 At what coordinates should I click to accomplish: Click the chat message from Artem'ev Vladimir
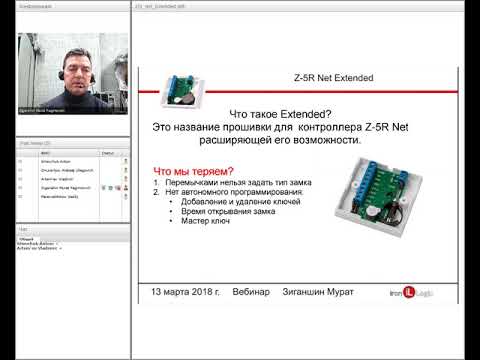point(39,248)
